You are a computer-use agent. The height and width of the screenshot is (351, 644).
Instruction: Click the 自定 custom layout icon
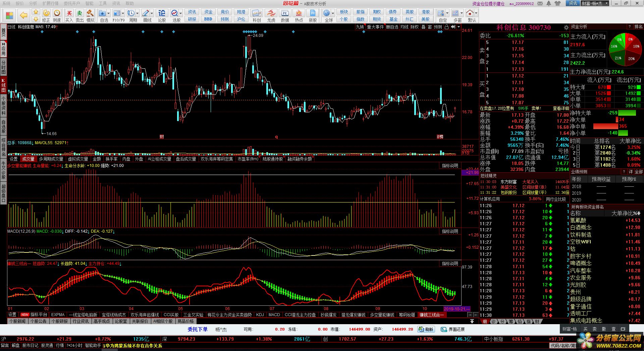tap(441, 13)
